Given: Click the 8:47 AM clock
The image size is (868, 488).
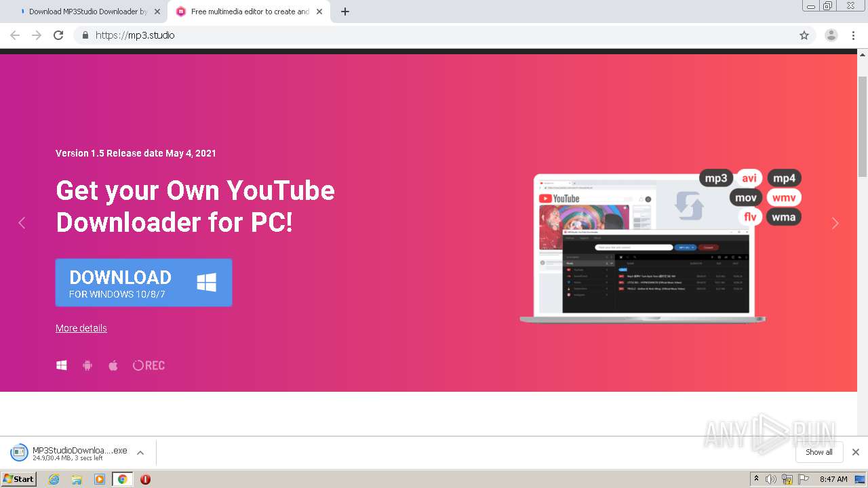Looking at the screenshot, I should (833, 479).
